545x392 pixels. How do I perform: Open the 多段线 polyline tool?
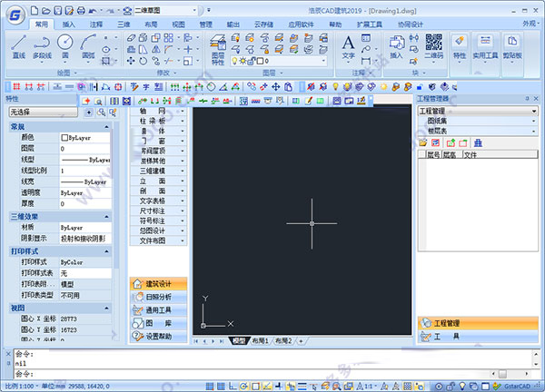[42, 47]
